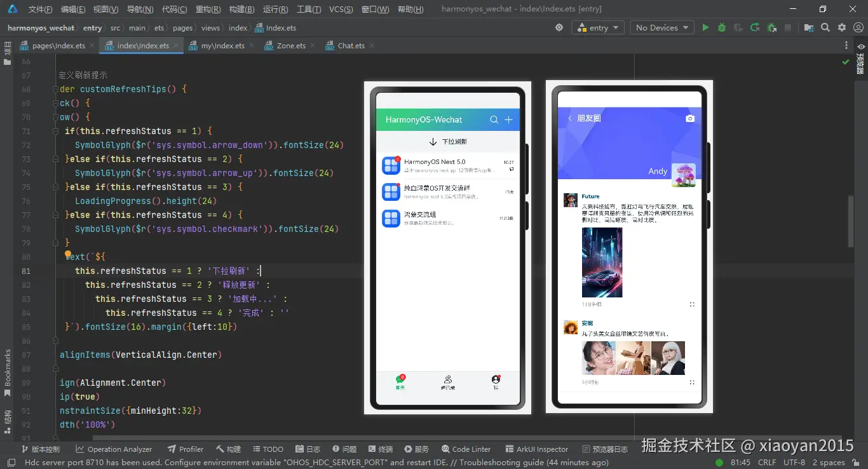Click the plus icon in HarmonyOS-Wechat header
Viewport: 868px width, 469px height.
click(x=508, y=119)
